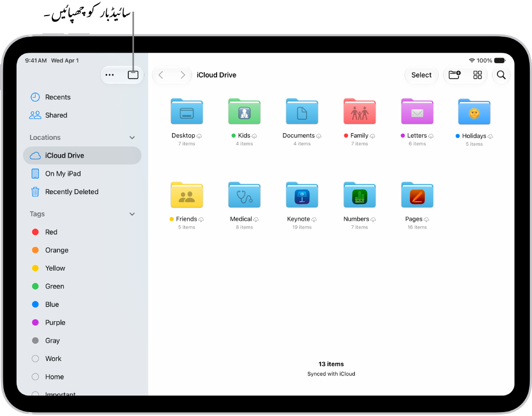Click the battery indicator
This screenshot has width=532, height=416.
coord(500,60)
